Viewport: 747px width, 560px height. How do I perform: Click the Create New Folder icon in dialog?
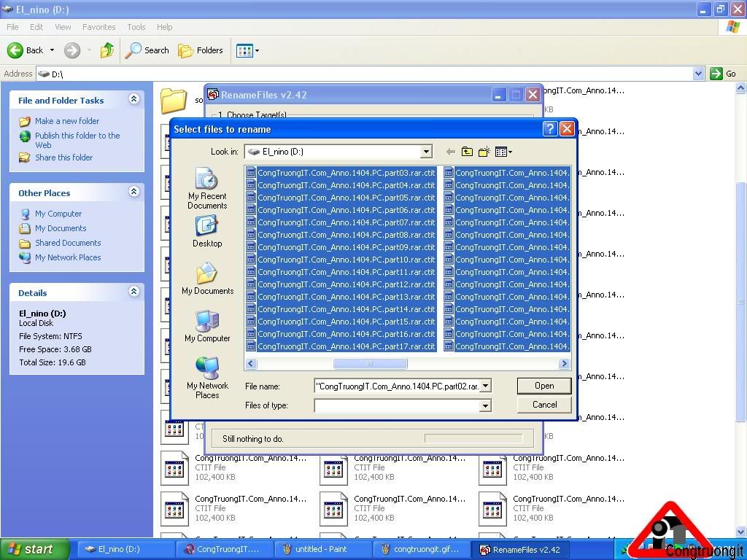point(484,152)
